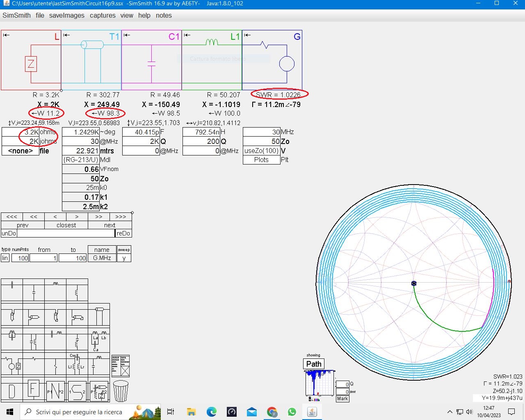Edit the T1 length 22.921 mtrs field
This screenshot has height=420, width=525.
pos(81,151)
